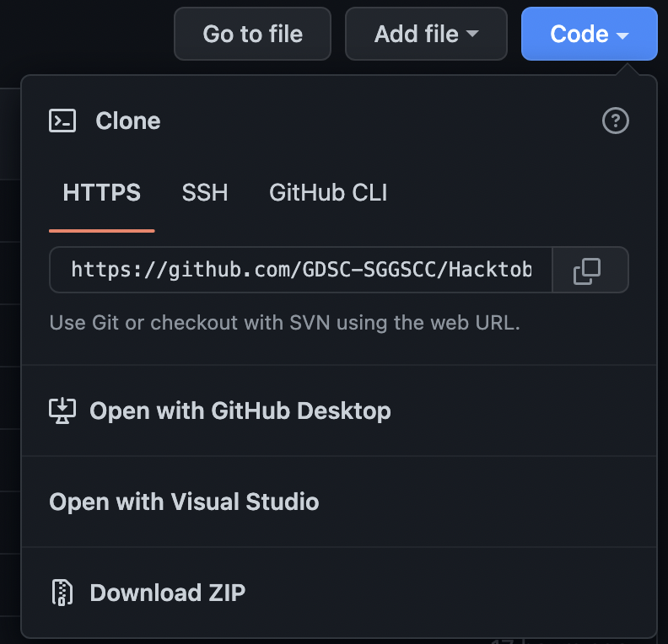Switch to the SSH clone tab
668x644 pixels.
click(x=205, y=192)
